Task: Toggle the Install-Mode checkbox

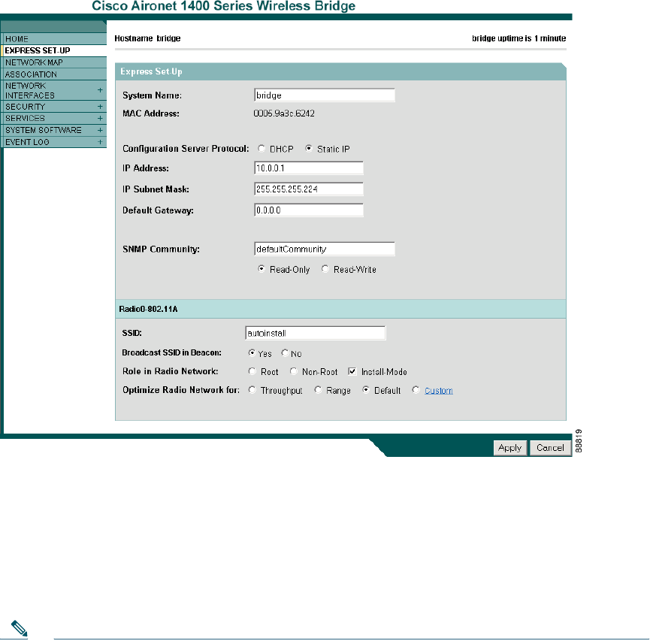Action: point(352,371)
